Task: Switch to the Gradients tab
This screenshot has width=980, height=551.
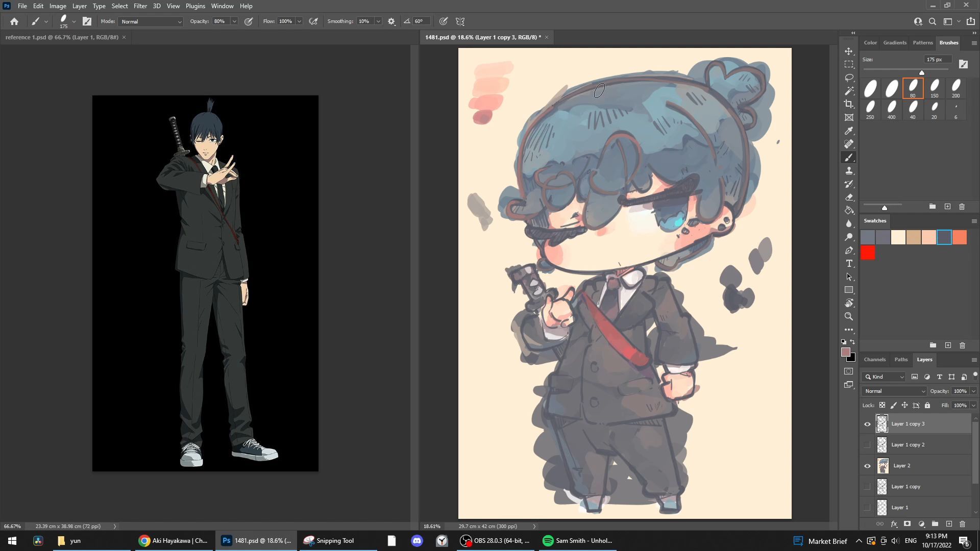Action: tap(895, 43)
